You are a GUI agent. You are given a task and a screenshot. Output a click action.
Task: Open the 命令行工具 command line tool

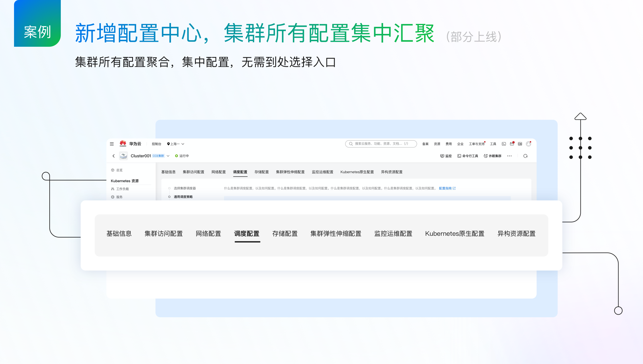(x=468, y=156)
